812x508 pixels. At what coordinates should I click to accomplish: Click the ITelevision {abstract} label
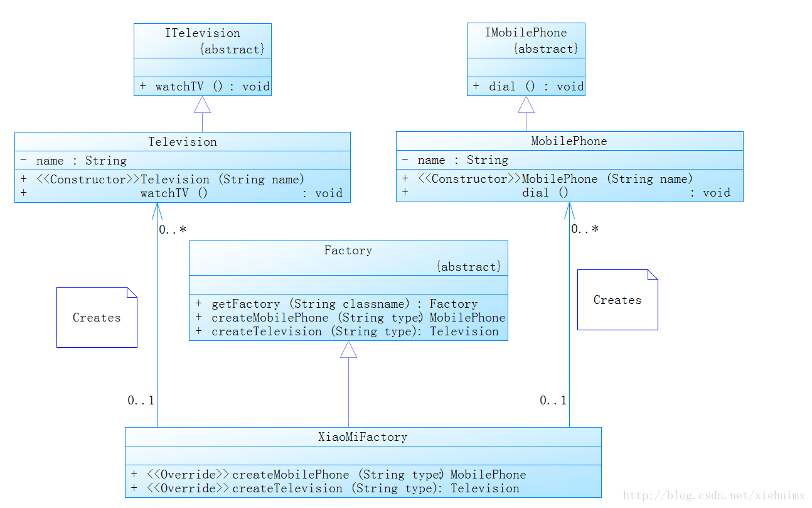(232, 50)
